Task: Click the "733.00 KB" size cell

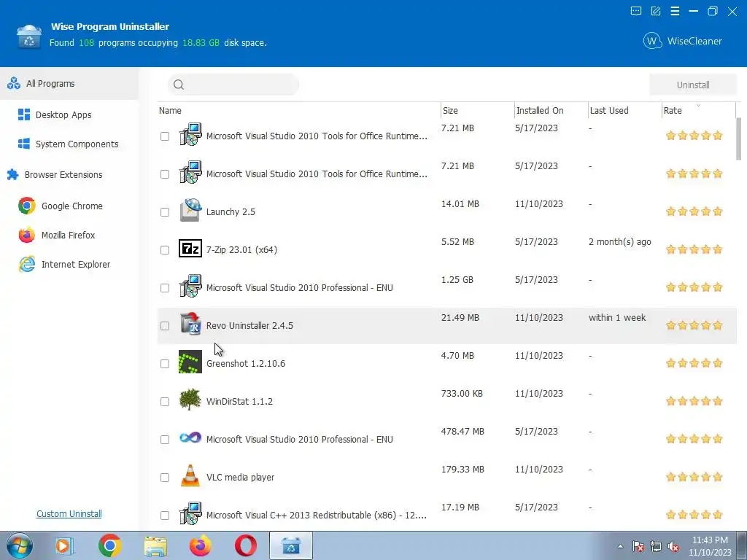Action: tap(462, 393)
